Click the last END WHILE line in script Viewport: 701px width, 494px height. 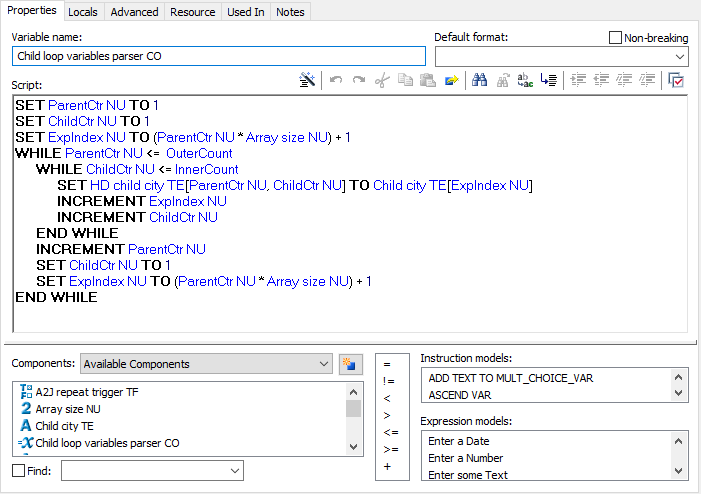[x=56, y=297]
